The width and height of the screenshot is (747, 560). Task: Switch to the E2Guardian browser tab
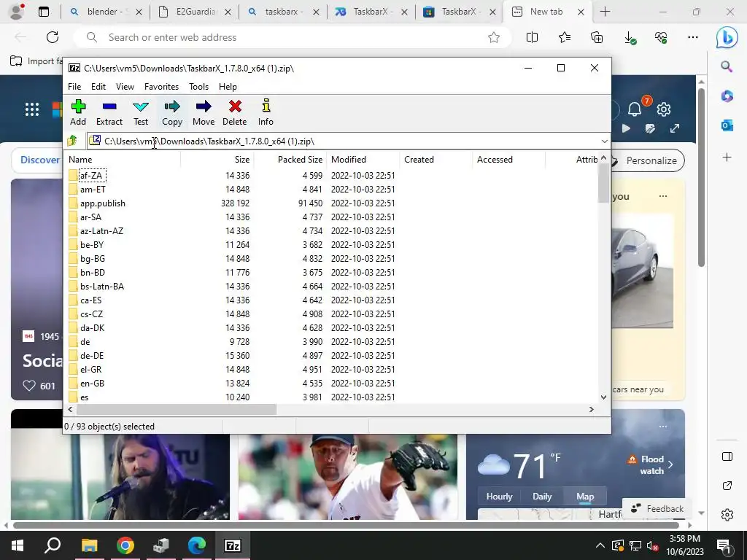tap(195, 12)
